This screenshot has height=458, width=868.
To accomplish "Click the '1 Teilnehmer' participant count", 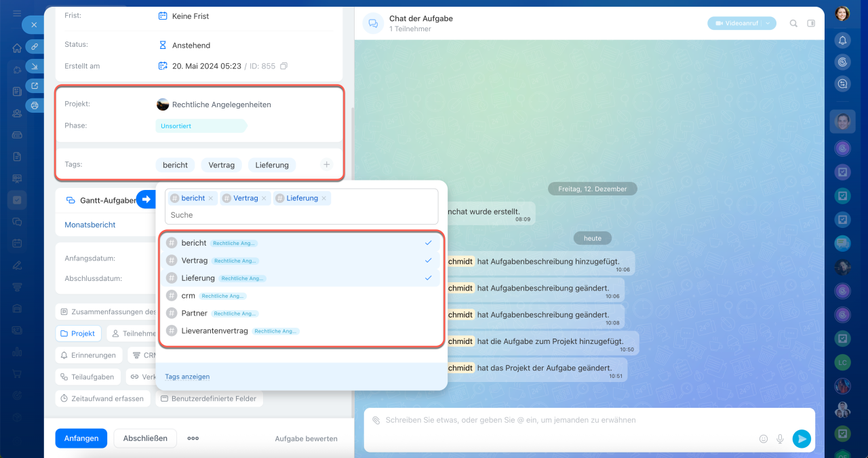I will [x=410, y=29].
